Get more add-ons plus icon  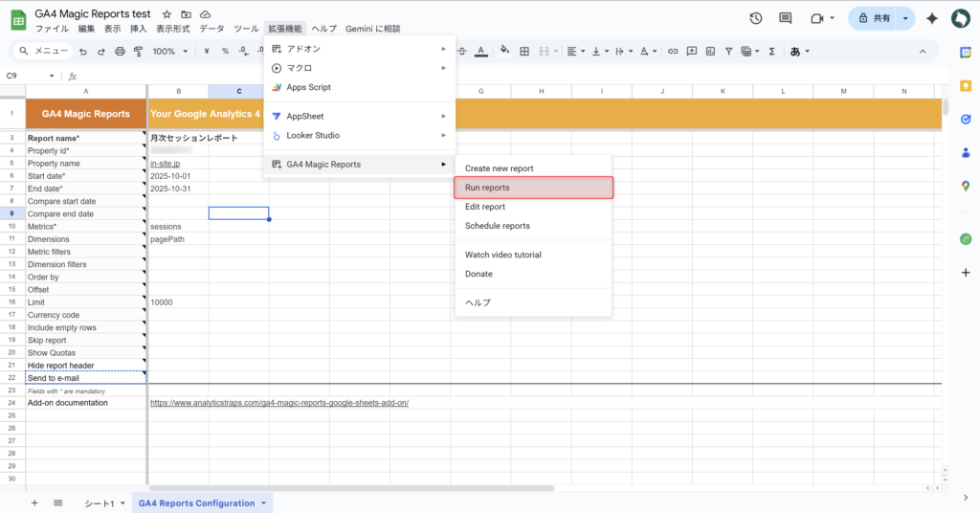pyautogui.click(x=966, y=273)
